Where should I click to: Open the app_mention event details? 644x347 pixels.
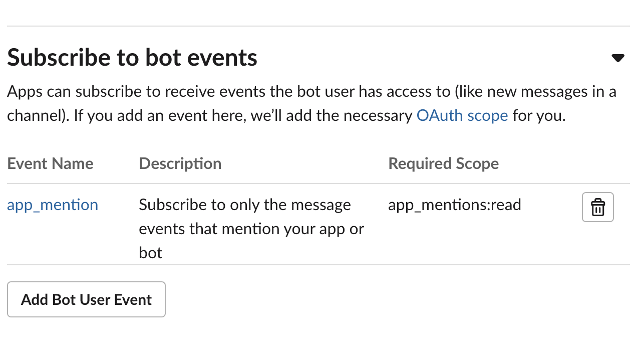52,205
